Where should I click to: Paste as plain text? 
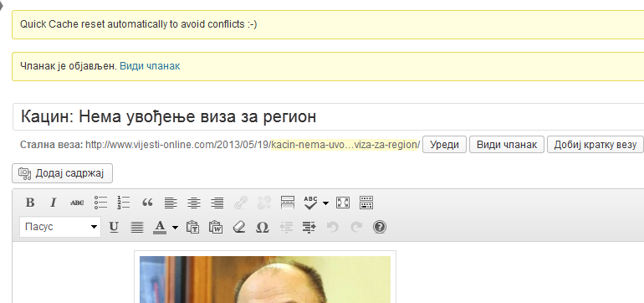coord(192,227)
